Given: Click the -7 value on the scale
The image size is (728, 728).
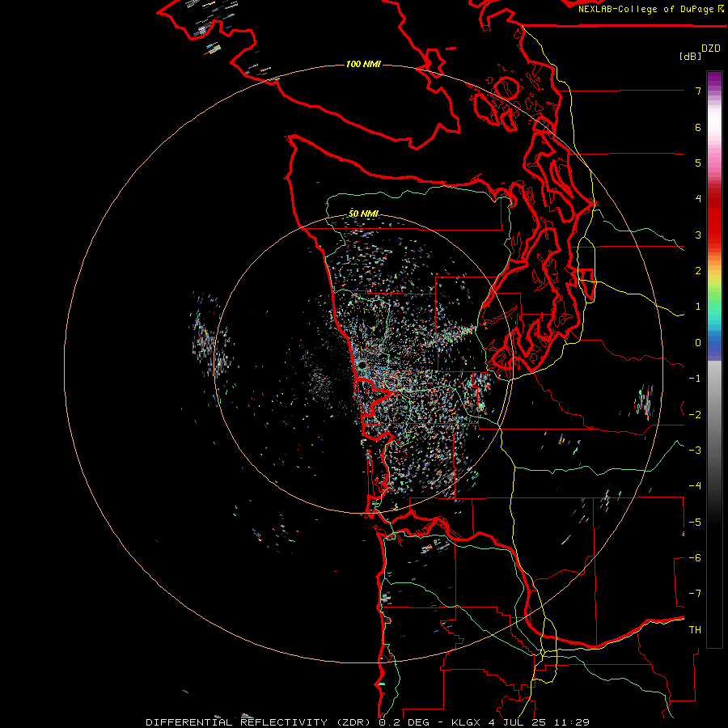Looking at the screenshot, I should 695,594.
